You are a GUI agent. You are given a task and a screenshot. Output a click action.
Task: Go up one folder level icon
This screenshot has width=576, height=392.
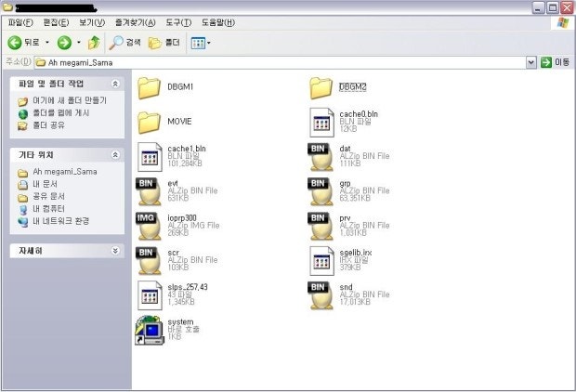[94, 43]
